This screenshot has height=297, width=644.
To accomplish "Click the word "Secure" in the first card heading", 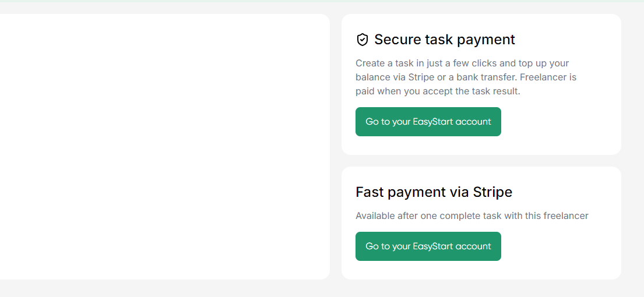I will point(396,40).
